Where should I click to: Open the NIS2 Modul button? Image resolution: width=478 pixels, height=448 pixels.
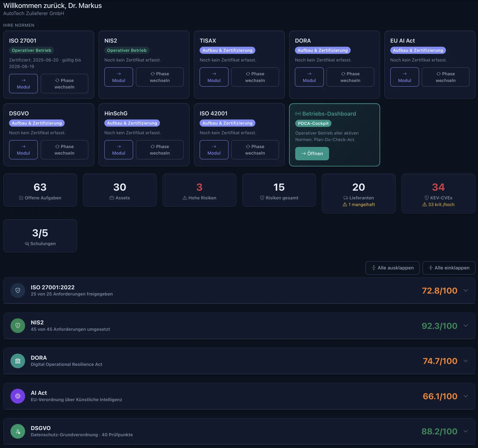click(x=119, y=77)
